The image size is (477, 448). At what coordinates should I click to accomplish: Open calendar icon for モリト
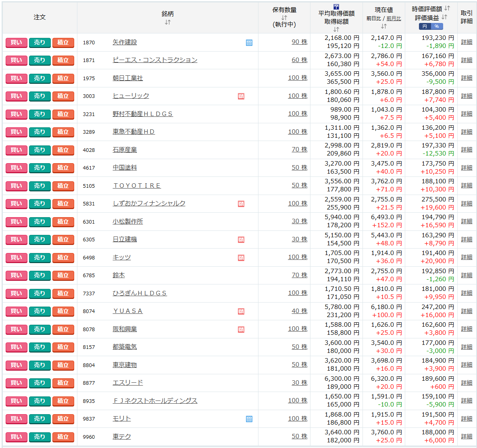point(249,419)
